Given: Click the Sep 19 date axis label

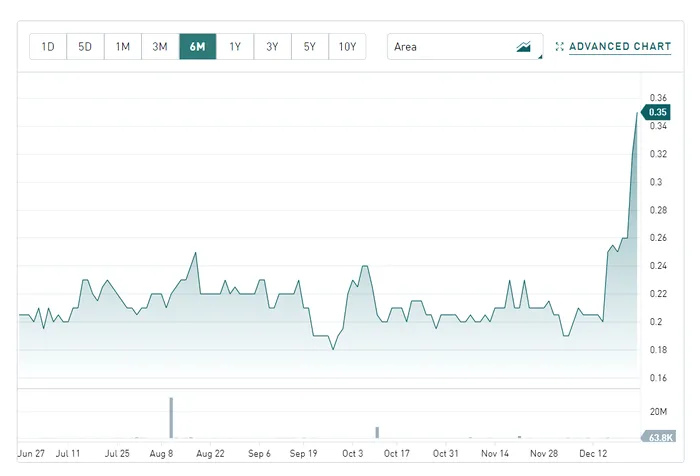Looking at the screenshot, I should 304,453.
